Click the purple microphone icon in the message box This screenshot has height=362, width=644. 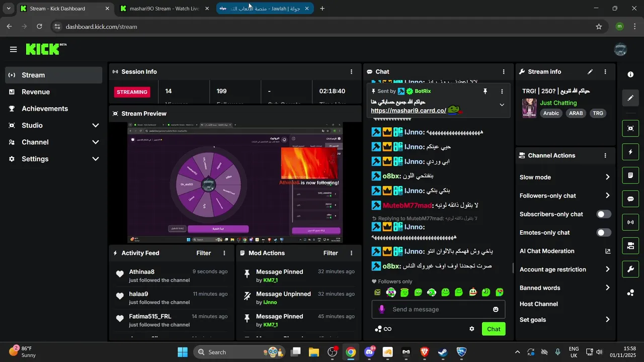[x=382, y=309]
